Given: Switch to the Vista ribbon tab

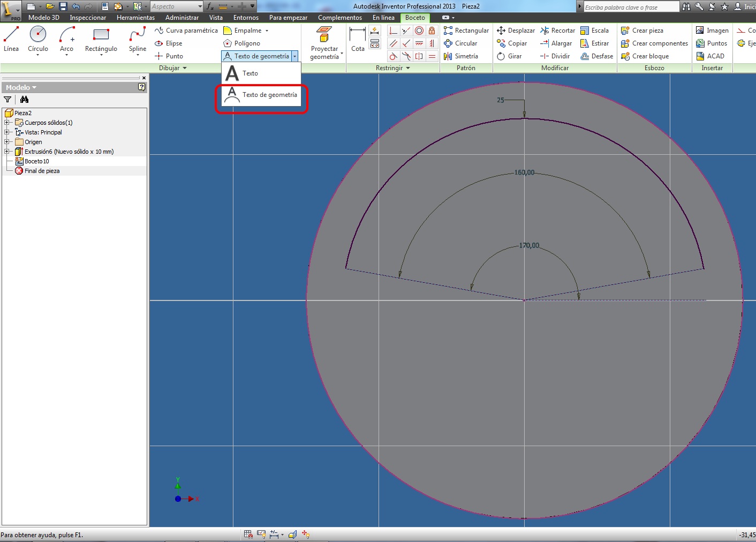Looking at the screenshot, I should click(x=216, y=18).
